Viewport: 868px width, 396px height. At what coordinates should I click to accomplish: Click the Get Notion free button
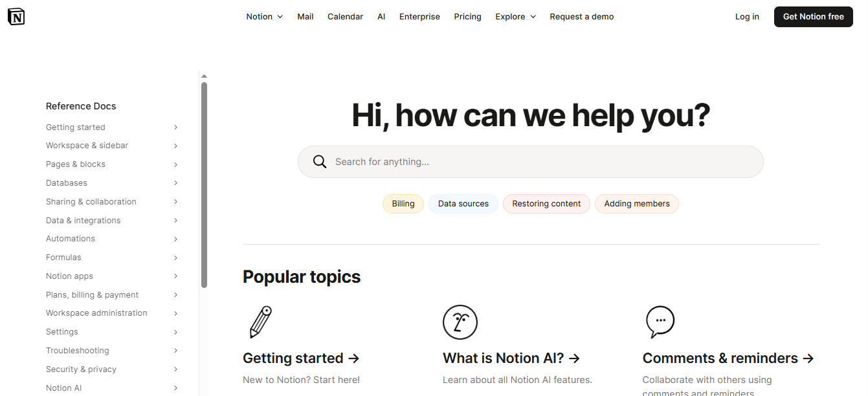(x=813, y=17)
